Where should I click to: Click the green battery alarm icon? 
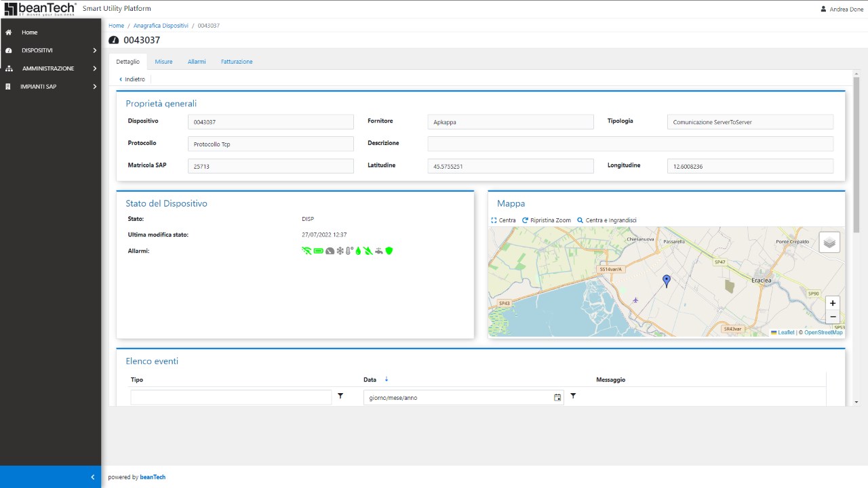[318, 251]
